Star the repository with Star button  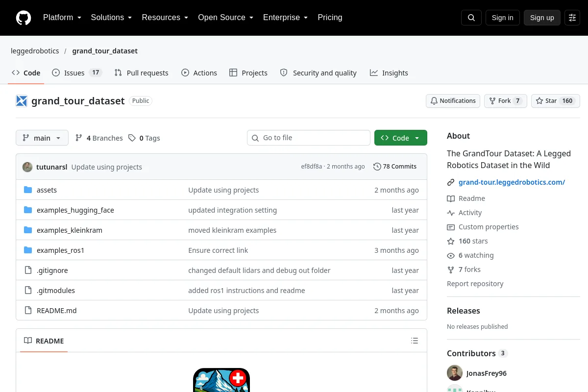(x=556, y=101)
